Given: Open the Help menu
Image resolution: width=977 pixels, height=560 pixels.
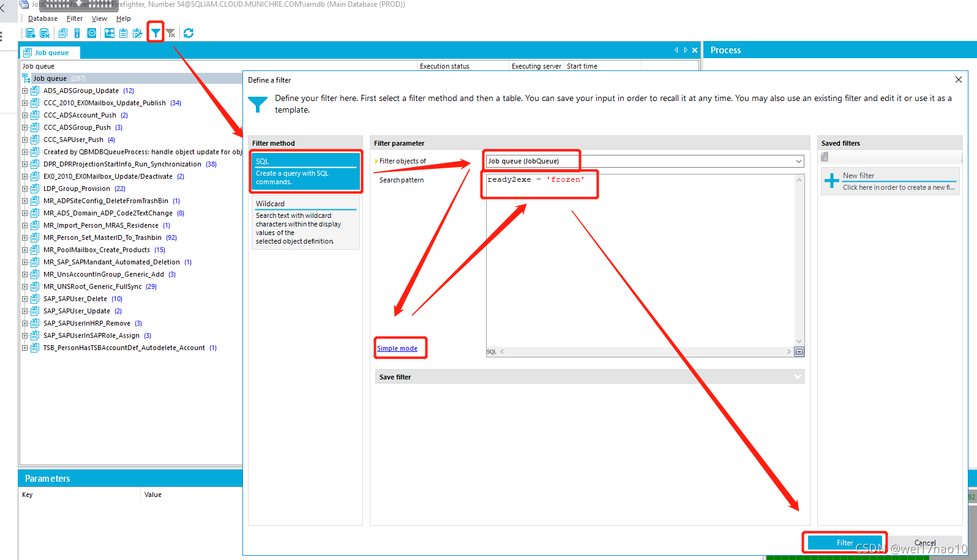Looking at the screenshot, I should coord(124,18).
